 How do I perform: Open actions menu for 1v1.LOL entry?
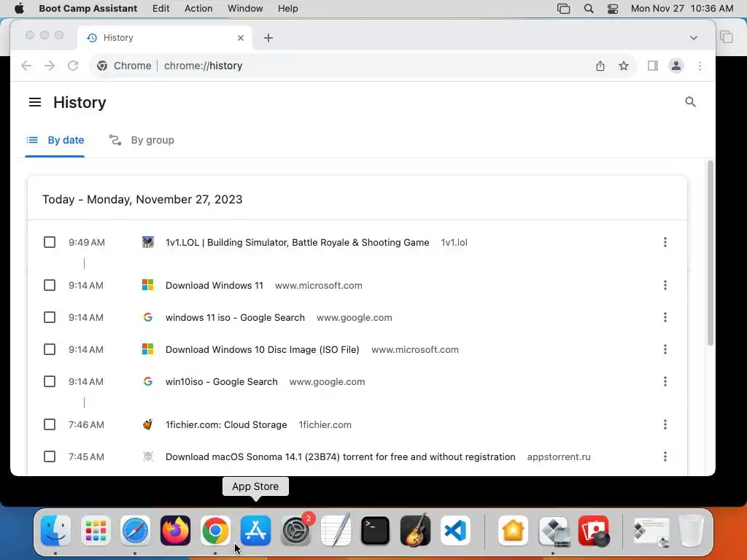click(x=665, y=242)
